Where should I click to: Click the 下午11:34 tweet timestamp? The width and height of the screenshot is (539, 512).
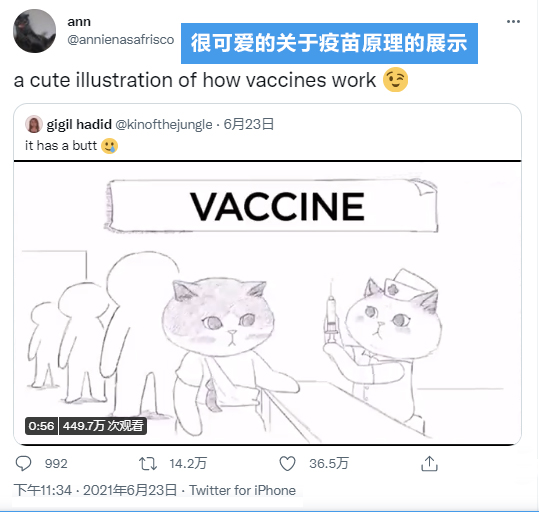[43, 490]
